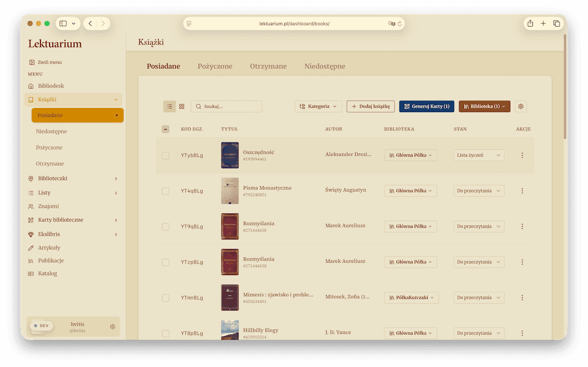
Task: Open Lista życzeń status dropdown for Oszczędność
Action: click(479, 155)
